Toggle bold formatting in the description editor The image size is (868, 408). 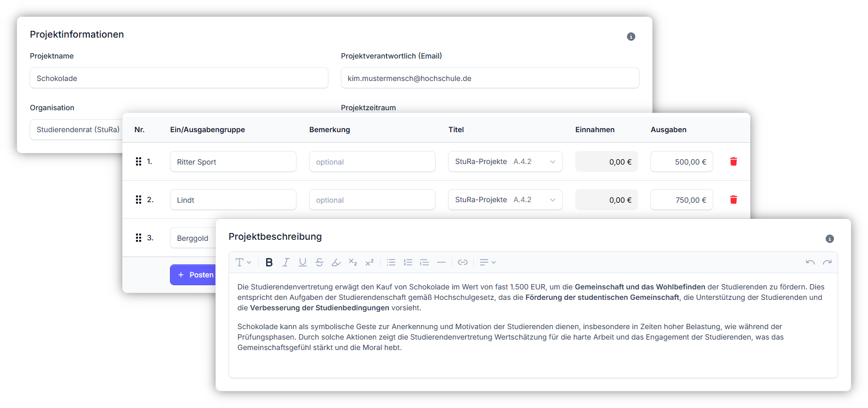coord(269,262)
